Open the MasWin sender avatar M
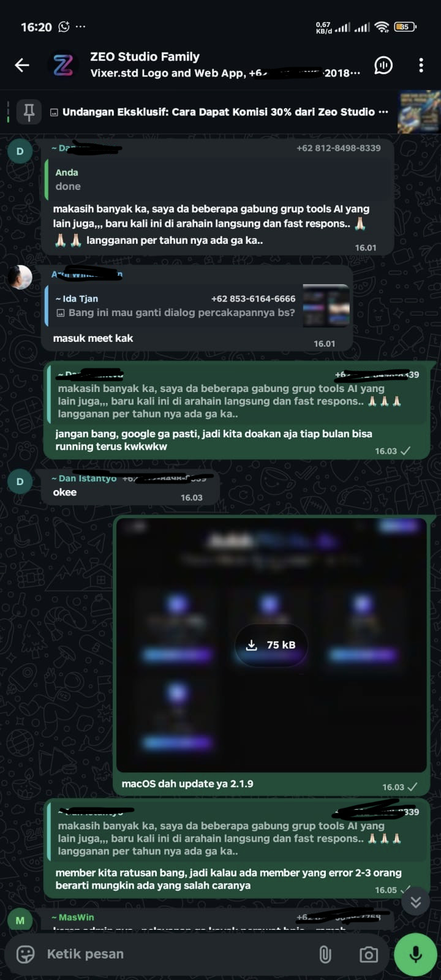 (x=20, y=921)
